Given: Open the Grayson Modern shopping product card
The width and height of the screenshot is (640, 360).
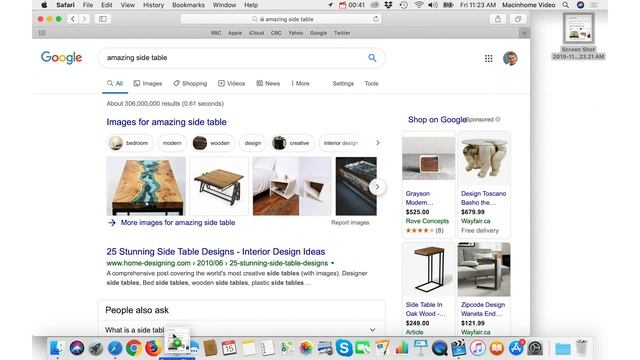Looking at the screenshot, I should click(428, 185).
